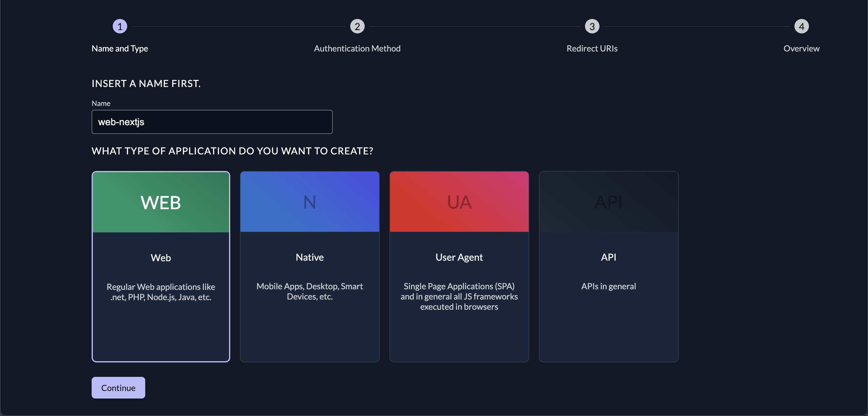
Task: Go to Overview step
Action: 801,48
